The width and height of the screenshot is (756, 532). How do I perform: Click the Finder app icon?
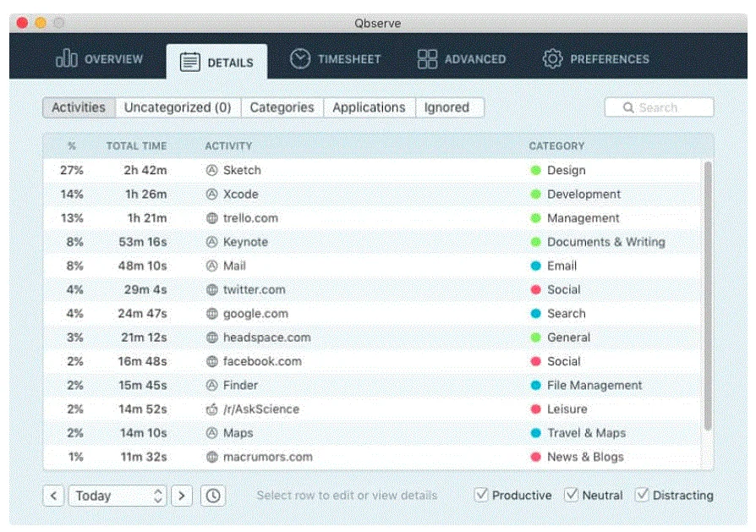click(211, 385)
